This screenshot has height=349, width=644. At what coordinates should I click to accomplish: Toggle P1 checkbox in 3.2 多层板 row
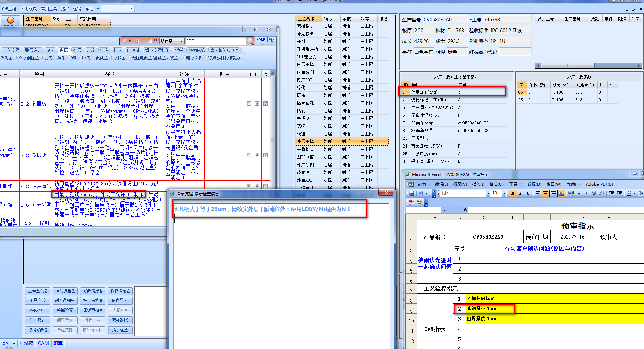coord(249,155)
